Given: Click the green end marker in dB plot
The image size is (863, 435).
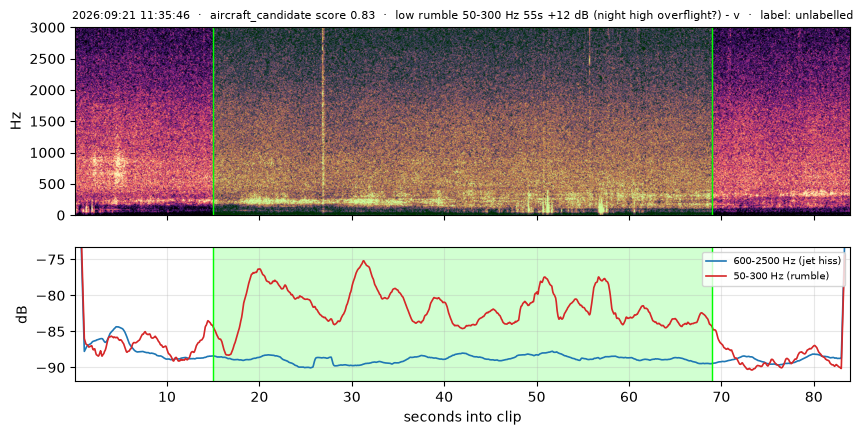Looking at the screenshot, I should (x=712, y=314).
